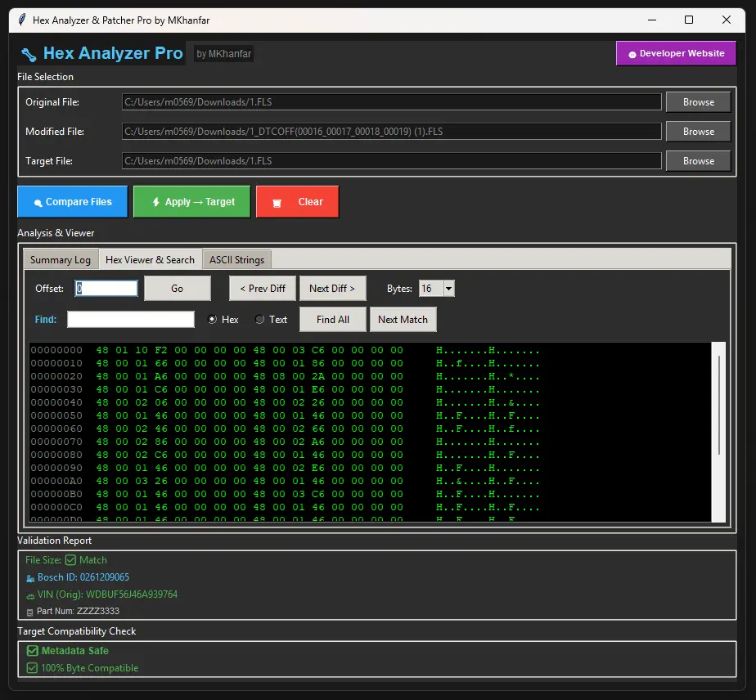Image resolution: width=756 pixels, height=700 pixels.
Task: Open the Developer Website link
Action: 676,54
